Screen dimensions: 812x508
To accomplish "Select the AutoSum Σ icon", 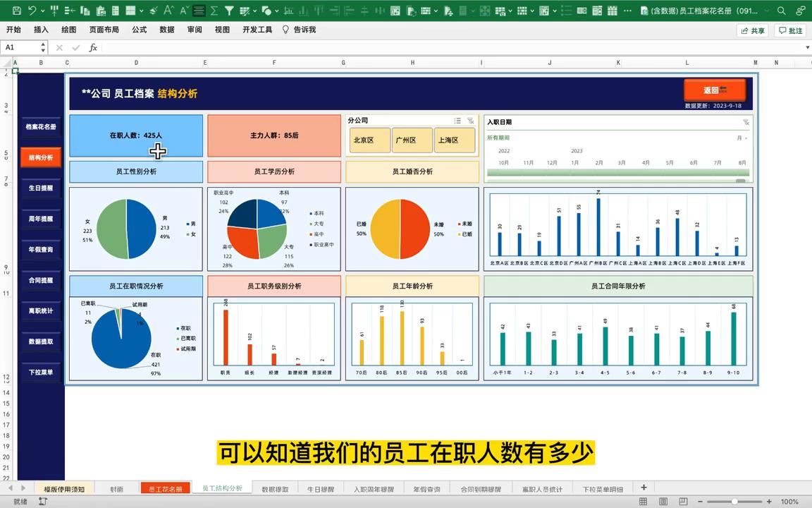I will tap(214, 10).
